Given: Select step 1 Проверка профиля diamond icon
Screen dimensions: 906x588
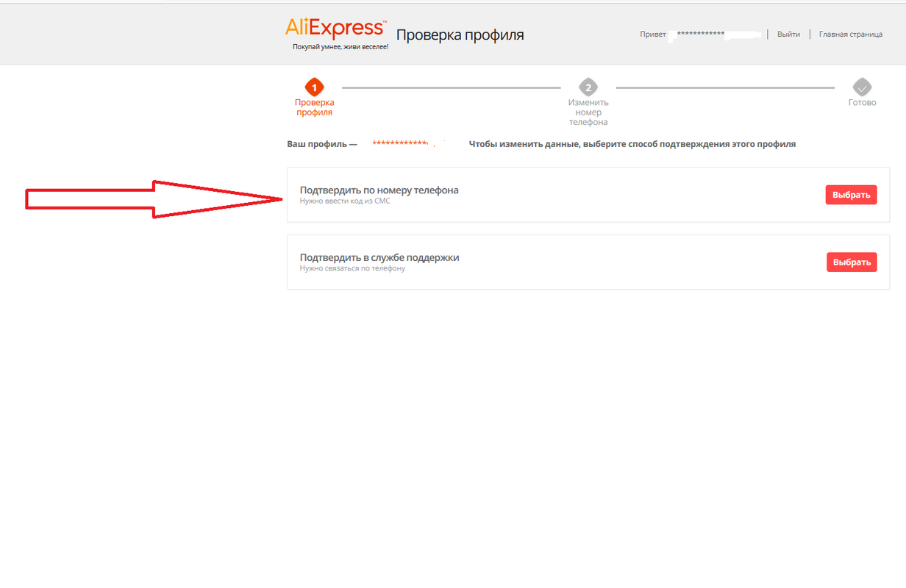Looking at the screenshot, I should 314,87.
